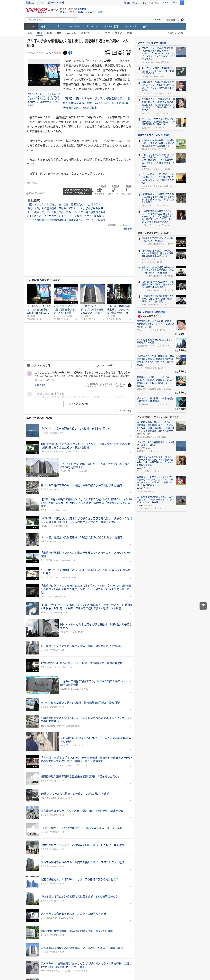Click the ログイン link
This screenshot has height=980, width=210.
pos(64,12)
